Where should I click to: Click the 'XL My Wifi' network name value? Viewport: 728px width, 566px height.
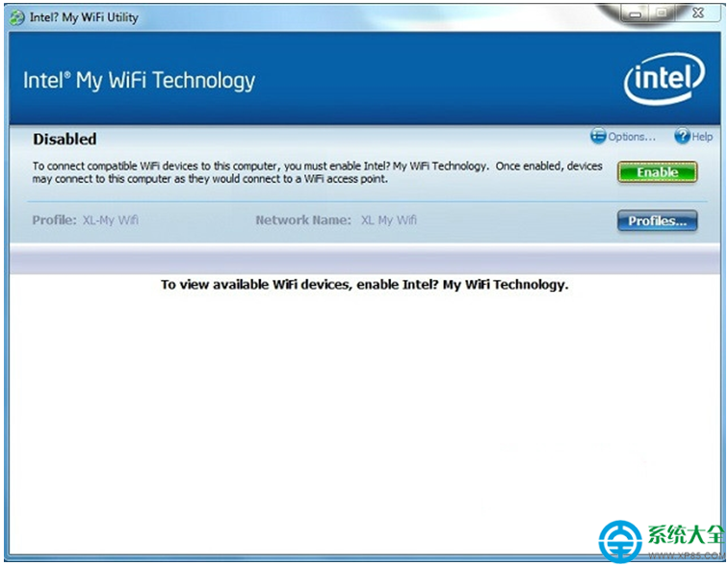click(x=389, y=219)
